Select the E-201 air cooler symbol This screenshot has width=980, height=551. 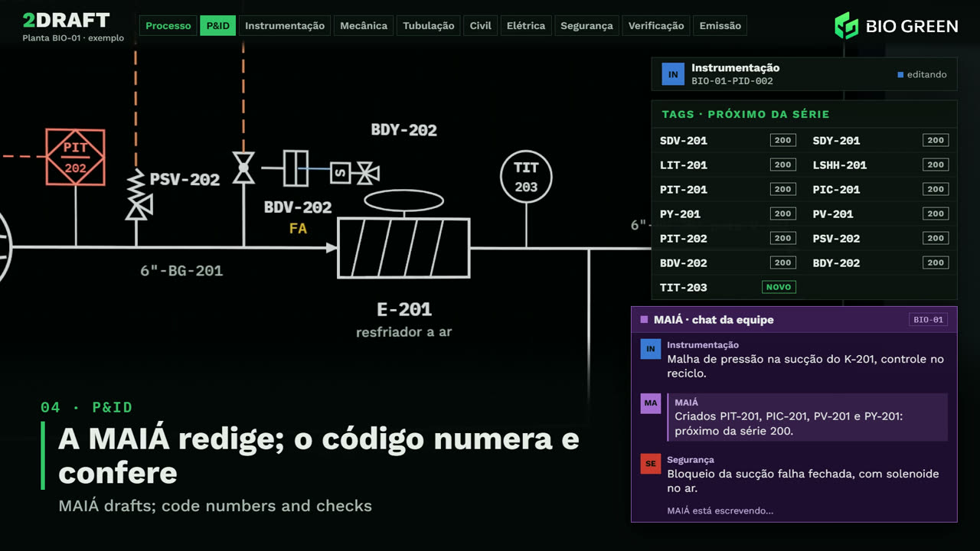point(403,247)
